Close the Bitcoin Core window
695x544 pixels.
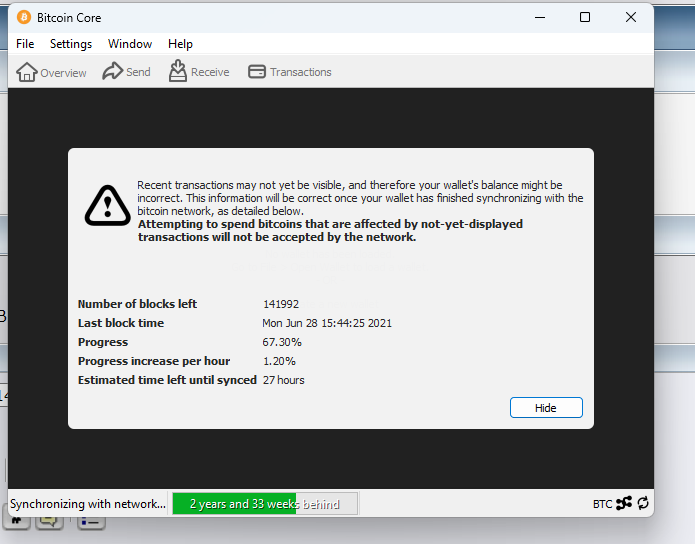tap(631, 17)
